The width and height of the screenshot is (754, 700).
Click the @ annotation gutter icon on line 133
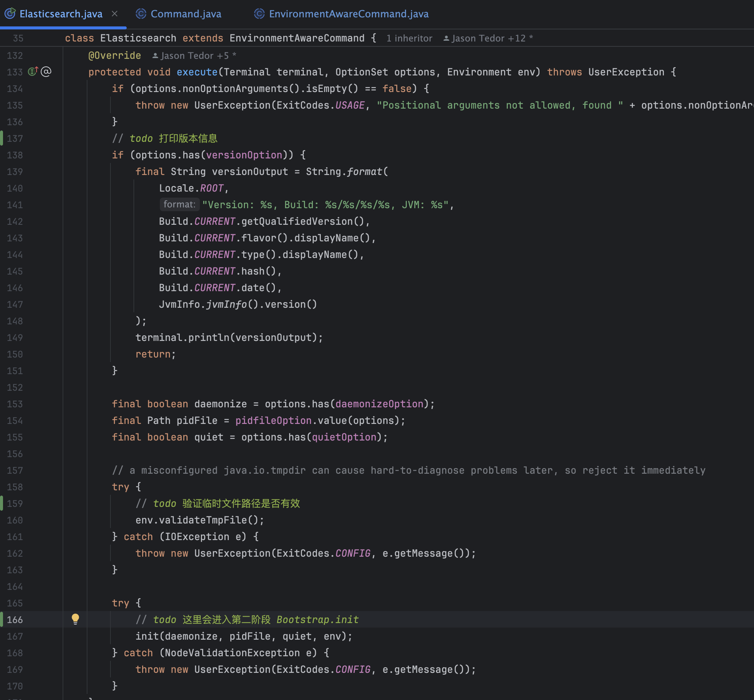46,72
